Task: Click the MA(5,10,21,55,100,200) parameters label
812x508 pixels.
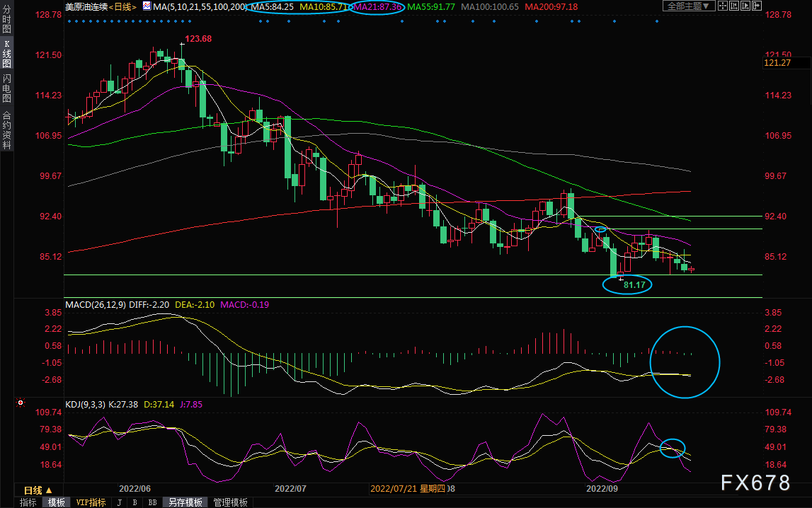Action: (x=200, y=7)
